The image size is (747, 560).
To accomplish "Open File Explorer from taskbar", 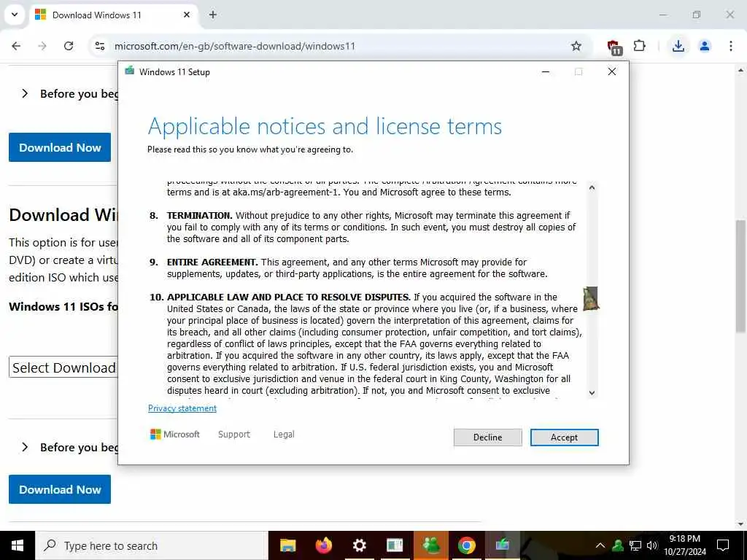I will point(287,545).
